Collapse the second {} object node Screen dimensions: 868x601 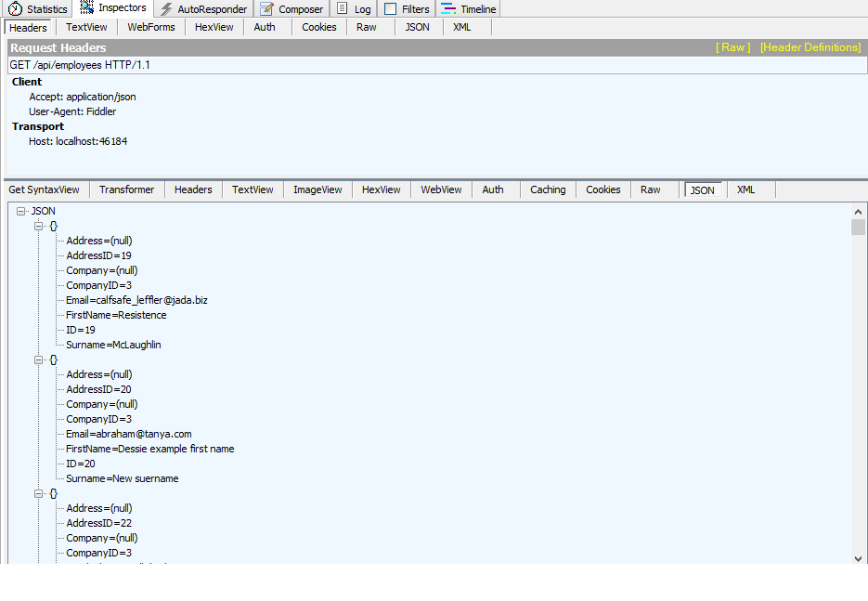(39, 360)
